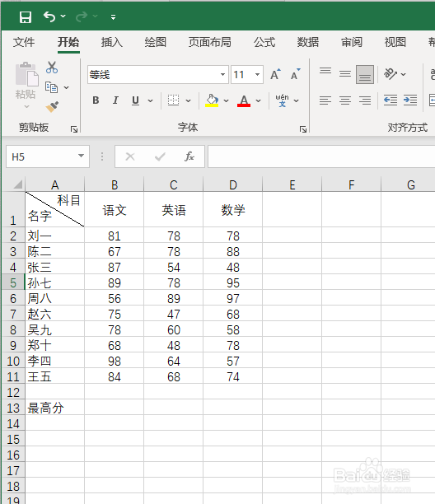This screenshot has width=435, height=504.
Task: Click the Cancel X formula bar icon
Action: click(130, 156)
